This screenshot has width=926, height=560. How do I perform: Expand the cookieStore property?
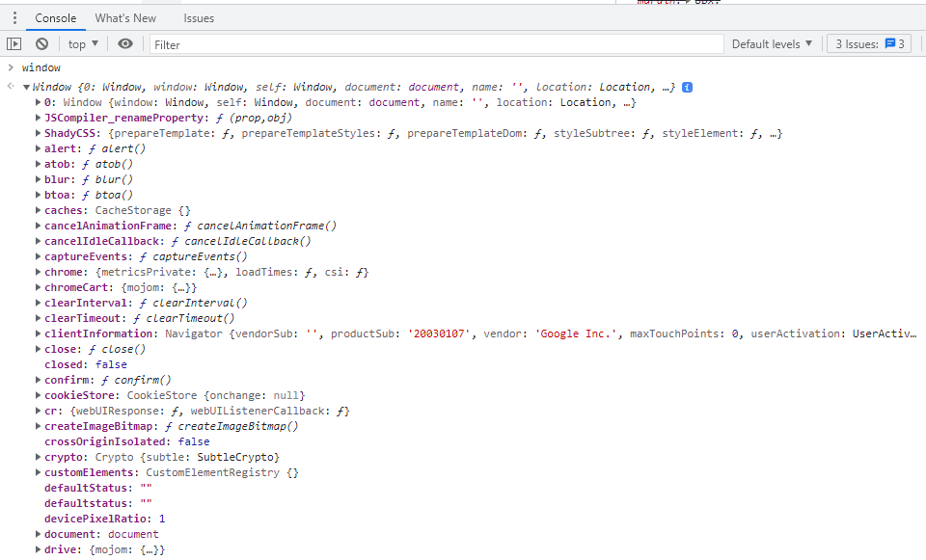click(36, 395)
